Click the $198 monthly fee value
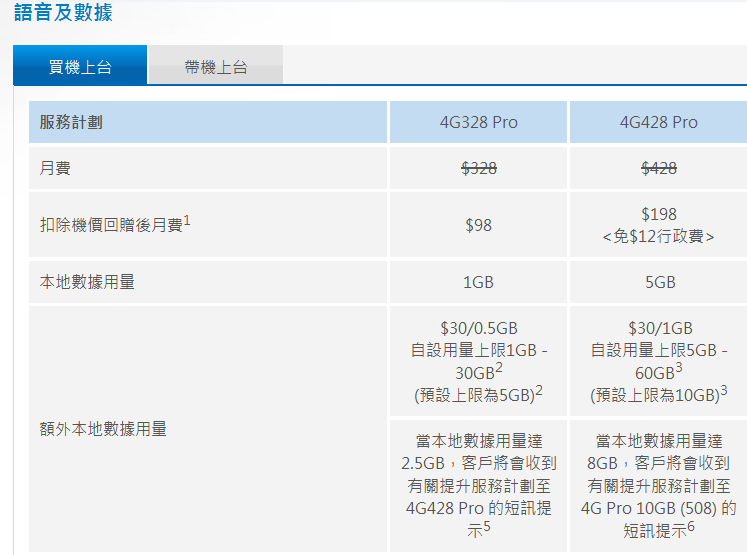 click(x=659, y=214)
